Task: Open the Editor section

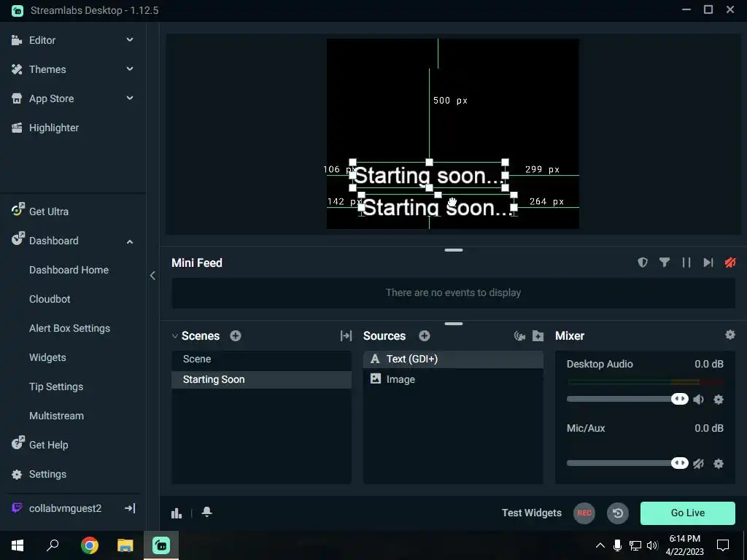Action: point(42,41)
